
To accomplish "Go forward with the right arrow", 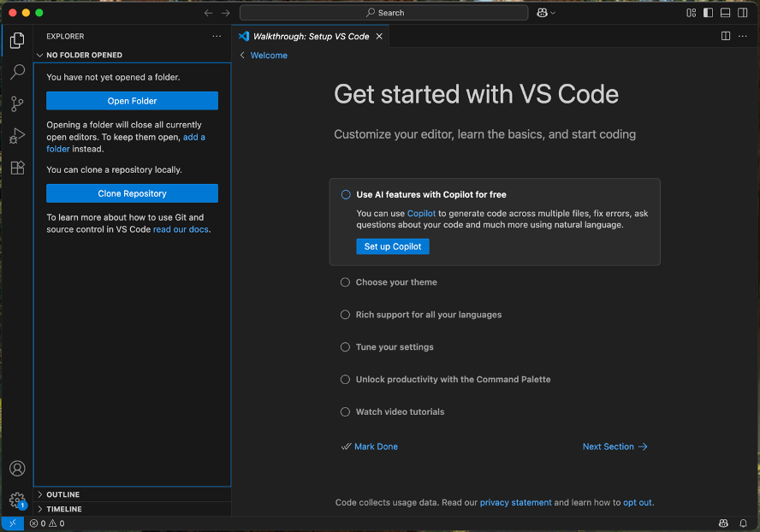I will pos(226,13).
